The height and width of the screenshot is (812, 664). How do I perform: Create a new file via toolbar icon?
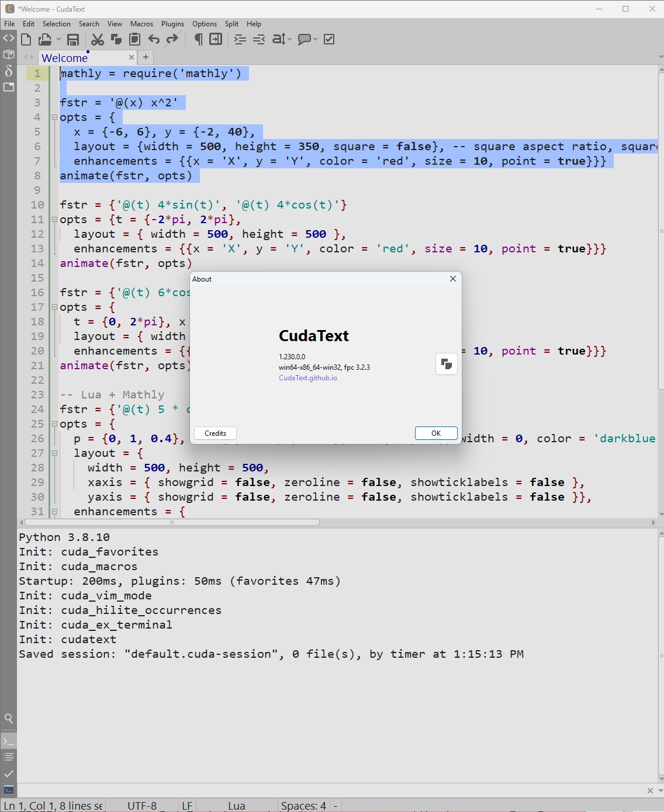coord(26,40)
